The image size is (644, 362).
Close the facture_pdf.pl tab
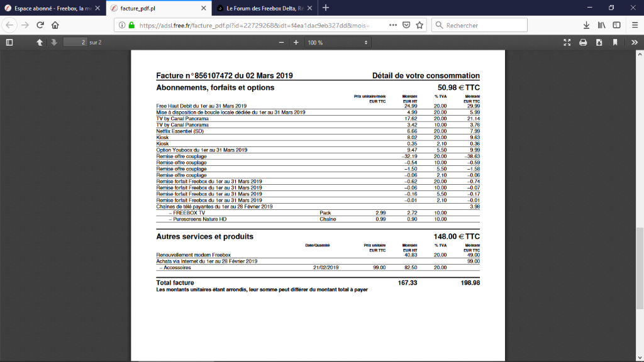point(204,8)
